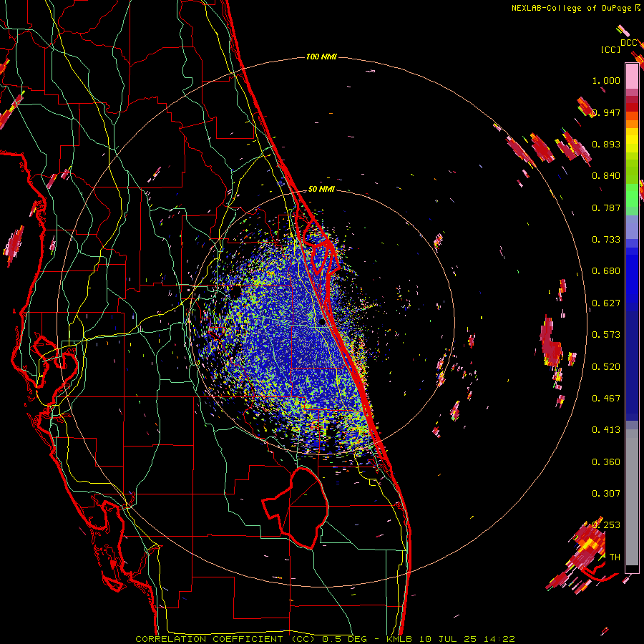Screen dimensions: 644x644
Task: Click the 0.360 scale value
Action: click(606, 462)
